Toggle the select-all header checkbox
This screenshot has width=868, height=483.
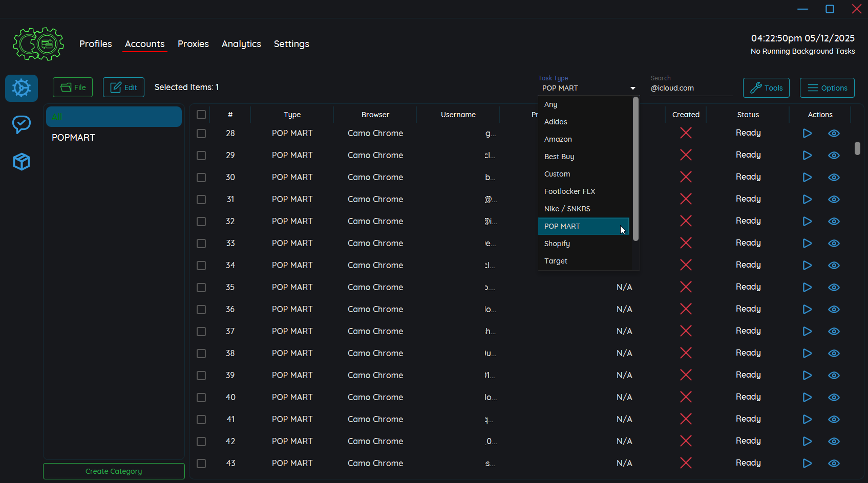[x=201, y=115]
